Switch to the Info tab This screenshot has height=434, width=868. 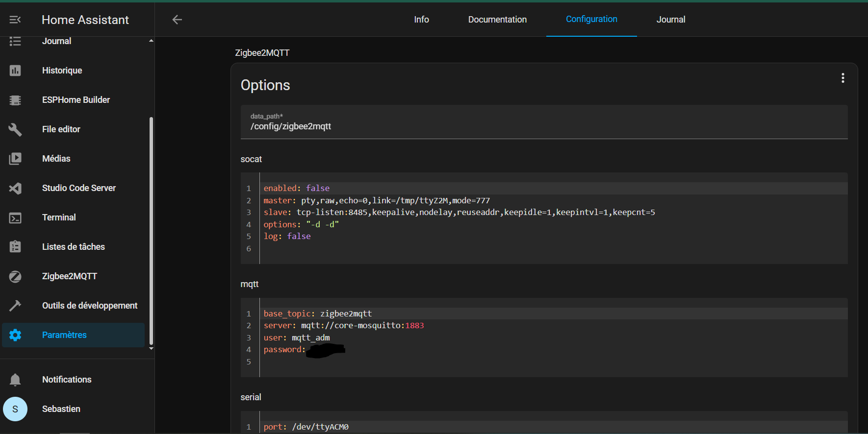pyautogui.click(x=421, y=20)
